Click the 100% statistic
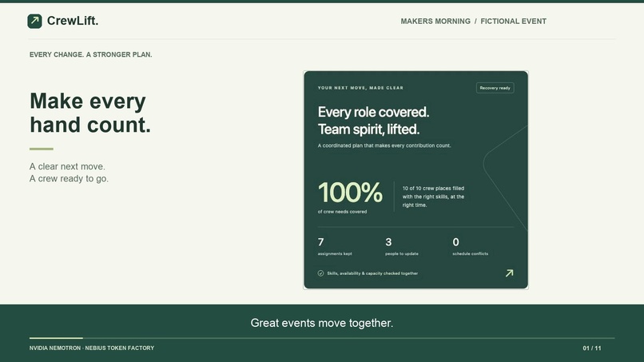The width and height of the screenshot is (644, 362). [x=350, y=193]
